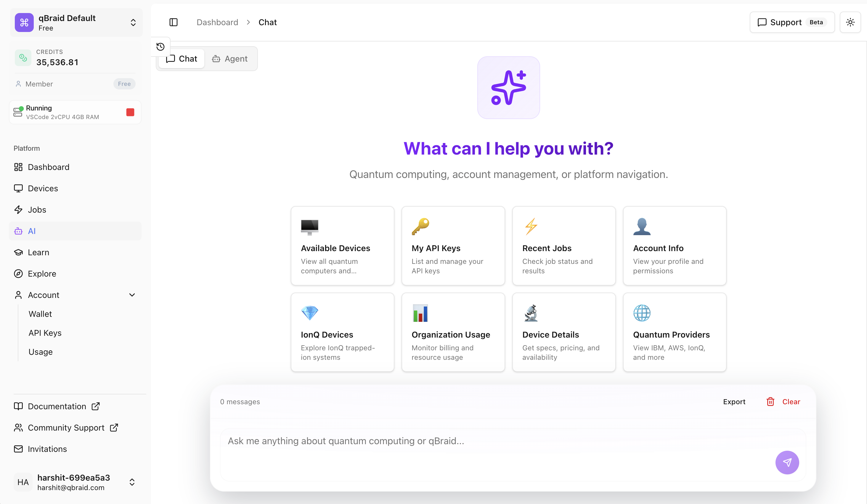Open the Learn section graduation cap icon
This screenshot has height=504, width=867.
click(18, 252)
